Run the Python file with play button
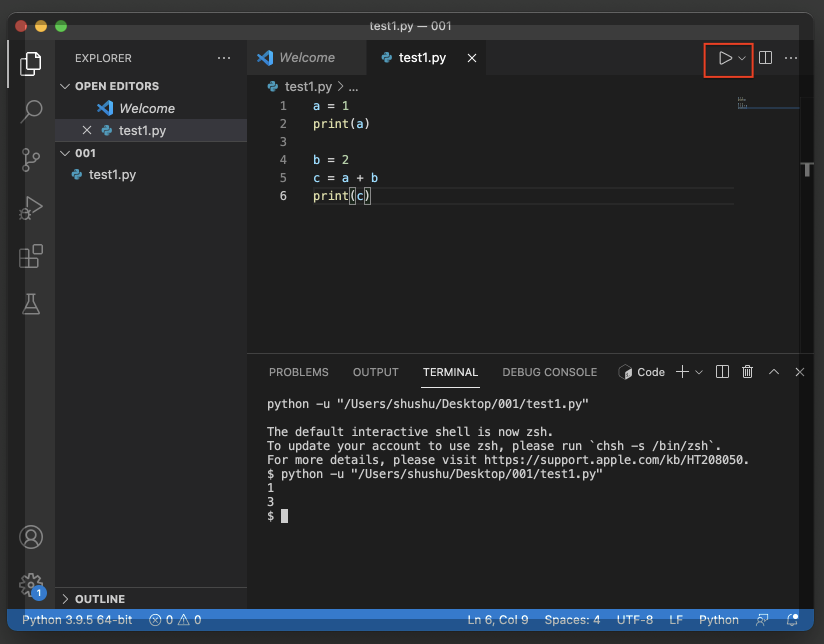824x644 pixels. click(x=725, y=58)
